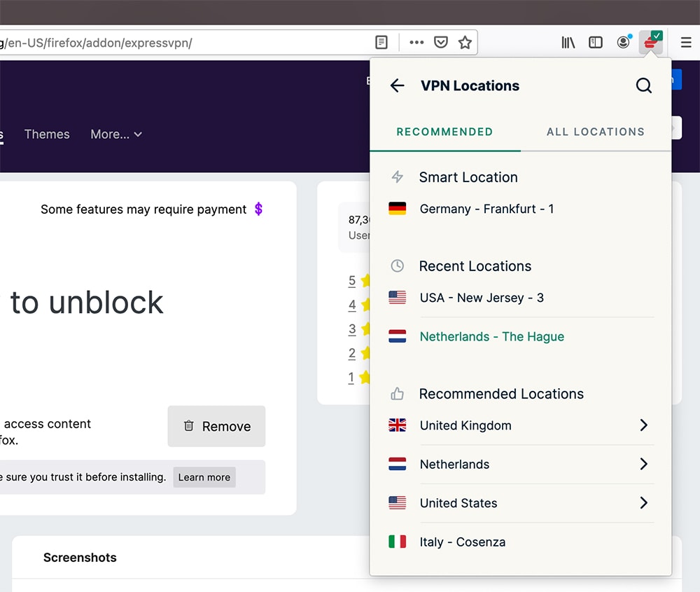Open the Library toolbar icon
700x592 pixels.
(568, 43)
